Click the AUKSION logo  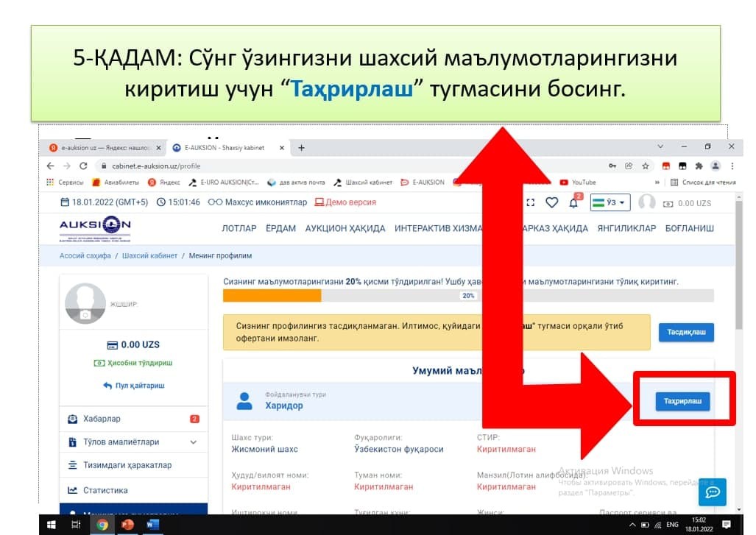point(95,228)
